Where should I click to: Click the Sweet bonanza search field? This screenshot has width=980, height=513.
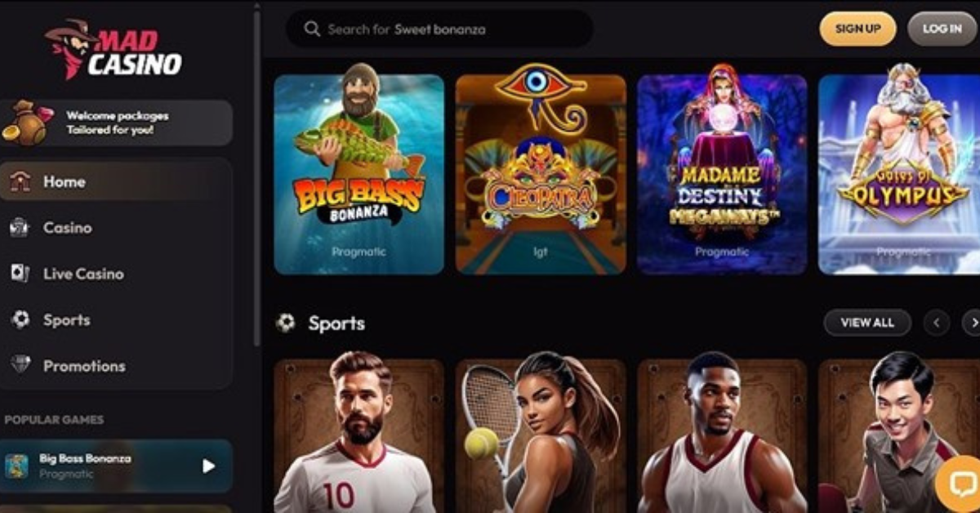439,29
